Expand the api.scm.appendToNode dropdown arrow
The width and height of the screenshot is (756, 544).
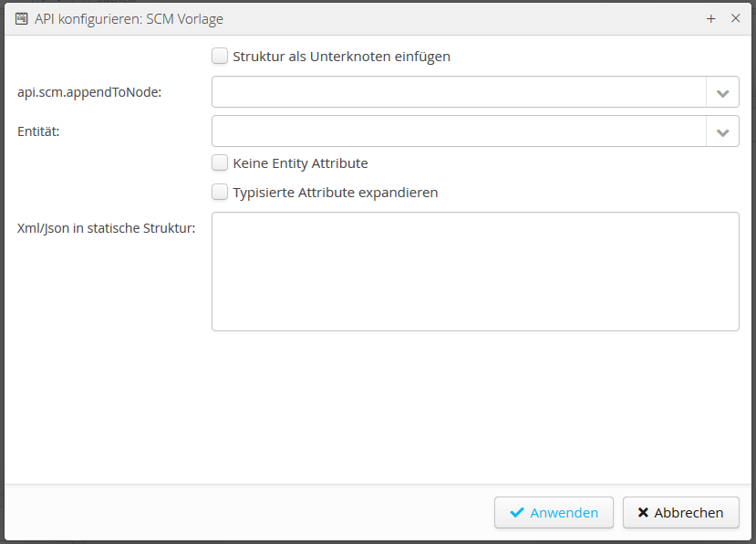point(722,92)
